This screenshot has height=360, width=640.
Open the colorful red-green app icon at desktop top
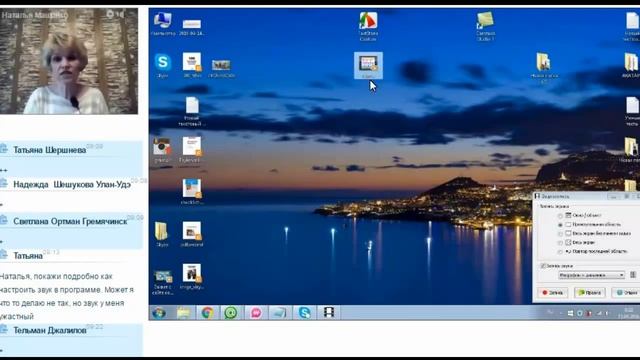point(368,26)
